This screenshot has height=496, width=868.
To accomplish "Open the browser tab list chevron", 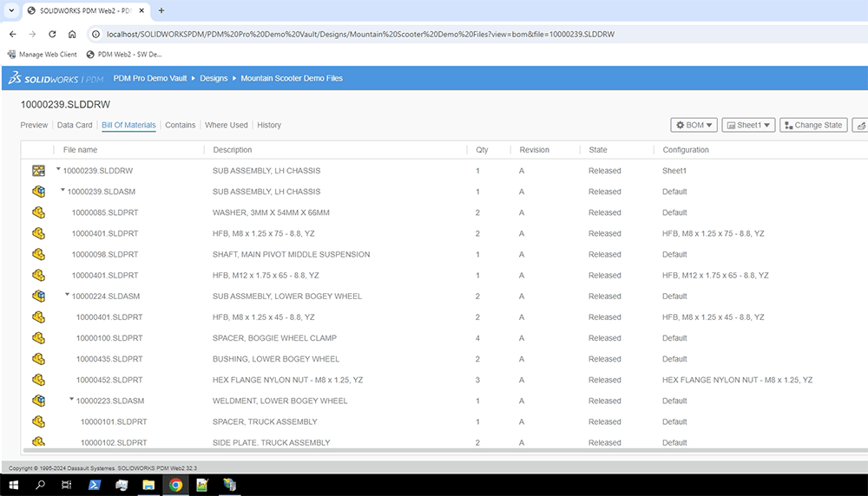I will [x=11, y=10].
